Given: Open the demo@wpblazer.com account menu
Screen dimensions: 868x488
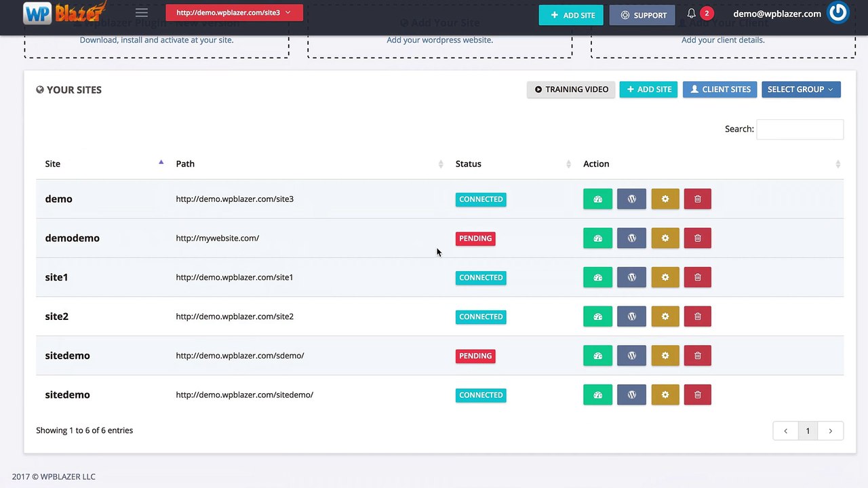Looking at the screenshot, I should click(777, 14).
